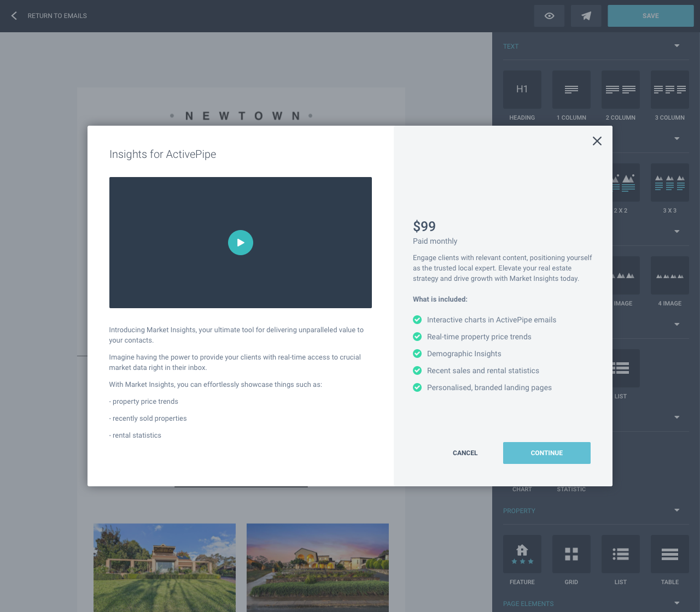This screenshot has width=700, height=612.
Task: Click the CONTINUE button
Action: coord(547,453)
